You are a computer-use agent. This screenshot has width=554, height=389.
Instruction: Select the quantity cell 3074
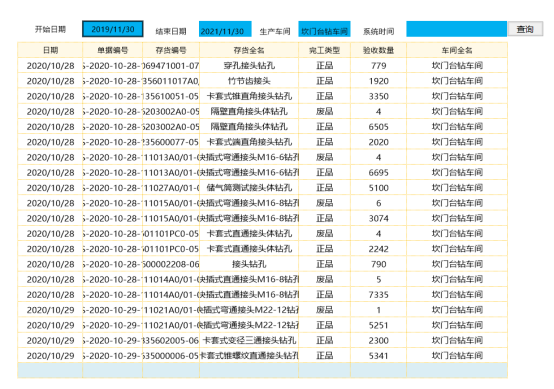pos(378,218)
